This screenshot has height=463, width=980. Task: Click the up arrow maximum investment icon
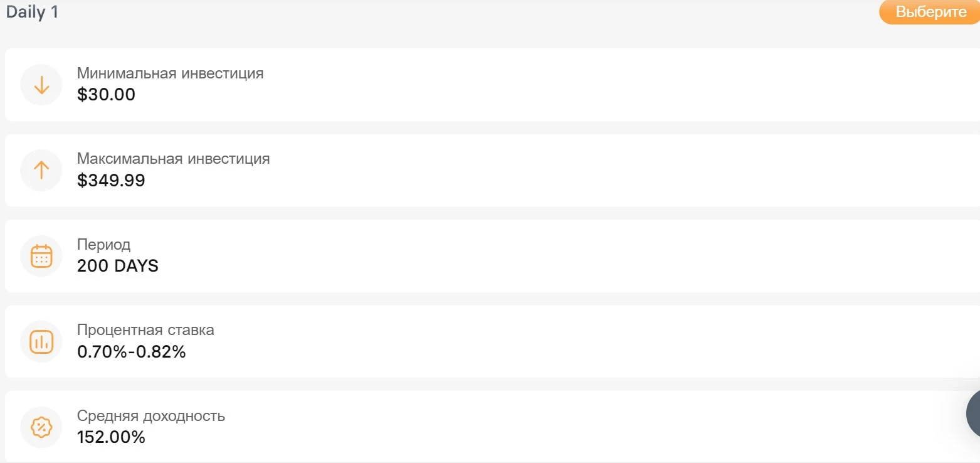click(41, 170)
